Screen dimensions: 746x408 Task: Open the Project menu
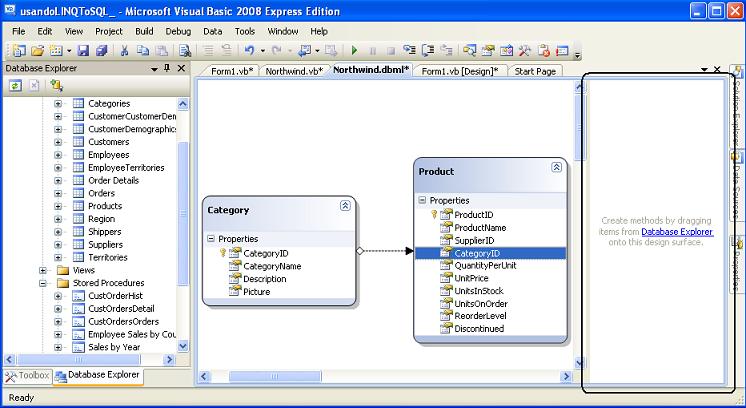(108, 31)
